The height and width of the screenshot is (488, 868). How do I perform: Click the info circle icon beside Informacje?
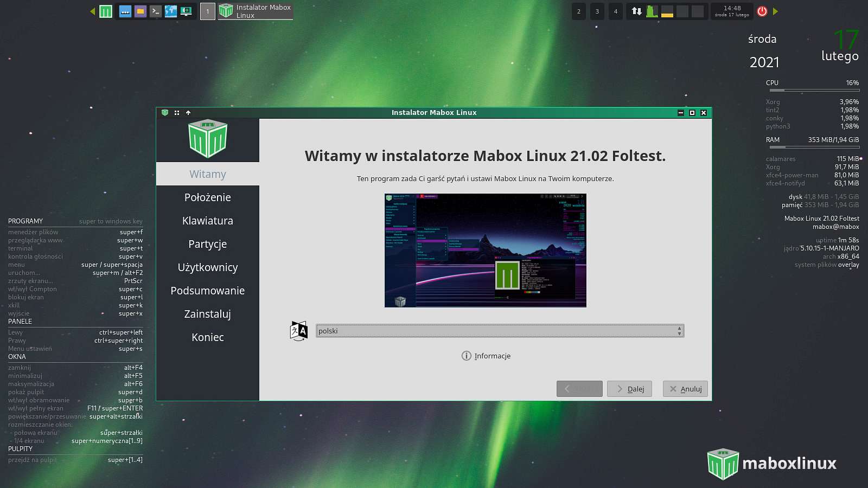pyautogui.click(x=466, y=356)
